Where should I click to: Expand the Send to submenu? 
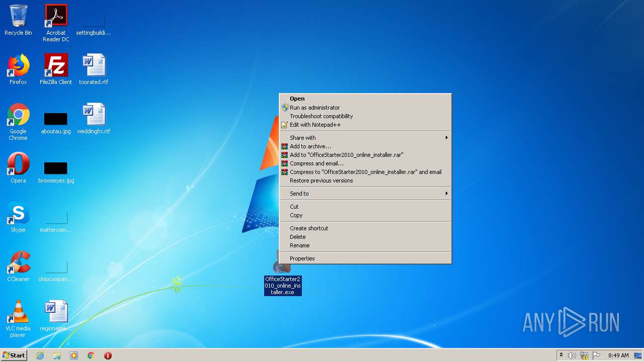(365, 194)
